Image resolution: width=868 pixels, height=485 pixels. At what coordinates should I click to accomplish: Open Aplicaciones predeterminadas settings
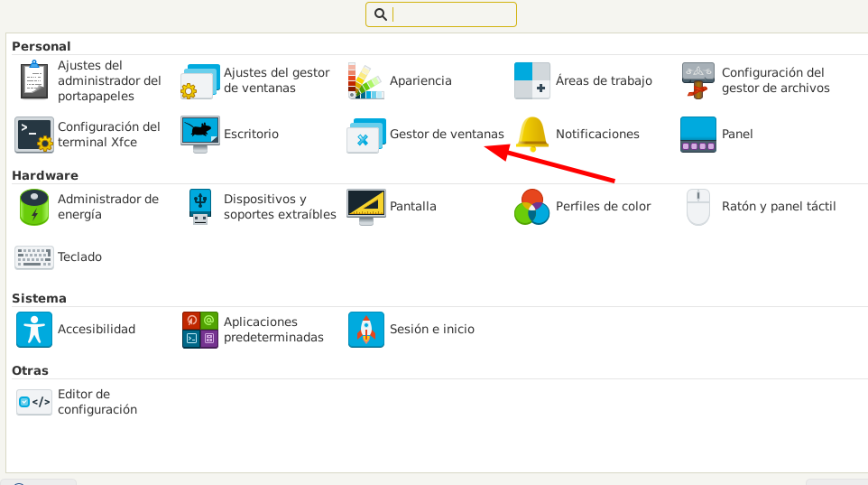199,330
